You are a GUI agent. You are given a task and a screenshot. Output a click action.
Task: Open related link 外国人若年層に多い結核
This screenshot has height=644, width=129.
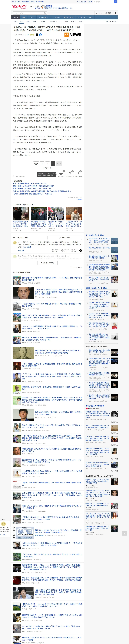32,189
